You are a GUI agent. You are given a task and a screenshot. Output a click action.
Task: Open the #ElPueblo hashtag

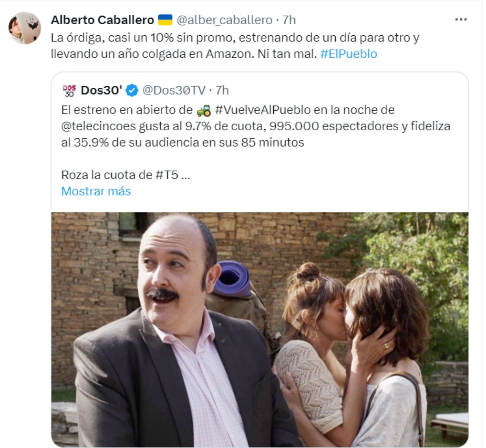[349, 54]
